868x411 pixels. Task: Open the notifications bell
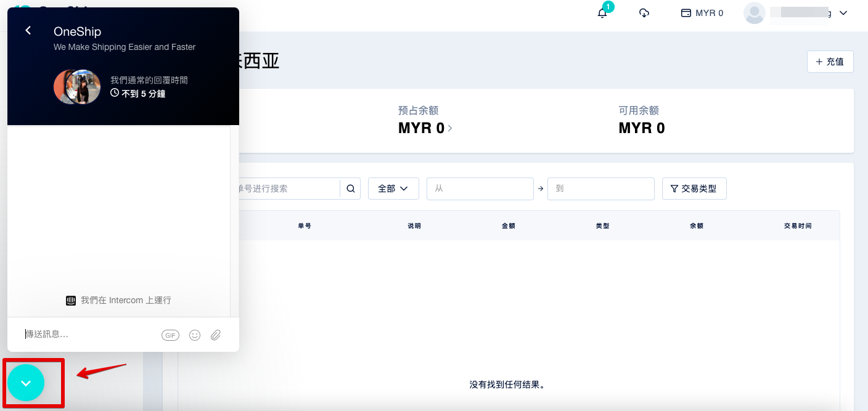tap(602, 13)
